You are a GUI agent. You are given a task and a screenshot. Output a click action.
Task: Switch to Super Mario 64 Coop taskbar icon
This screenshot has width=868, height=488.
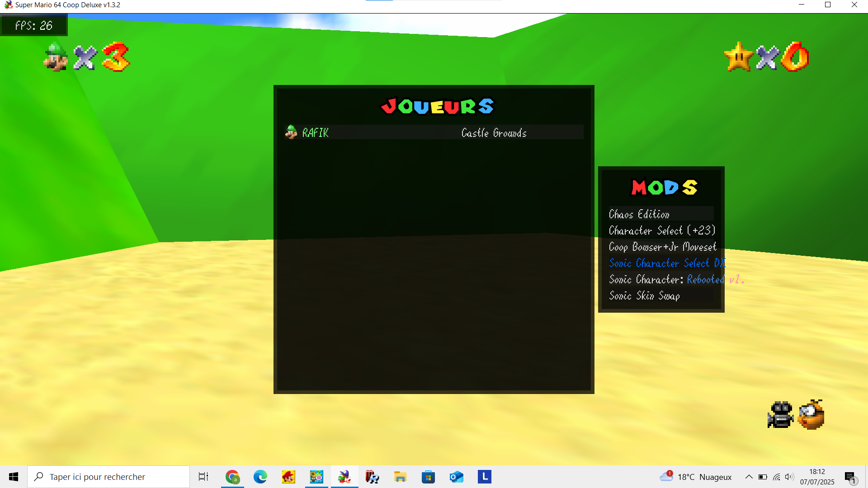[344, 477]
